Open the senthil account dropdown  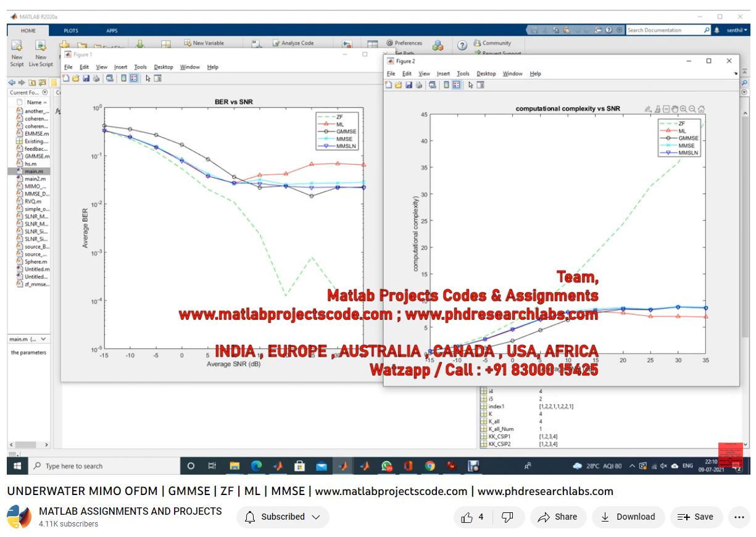[x=737, y=30]
